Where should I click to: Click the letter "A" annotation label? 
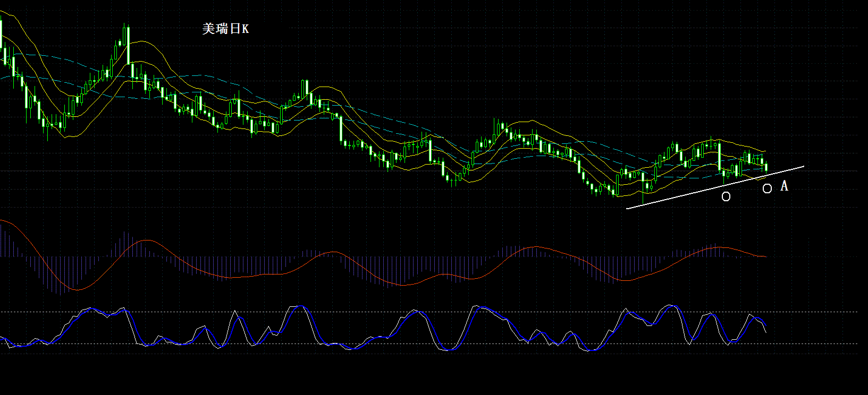point(784,186)
